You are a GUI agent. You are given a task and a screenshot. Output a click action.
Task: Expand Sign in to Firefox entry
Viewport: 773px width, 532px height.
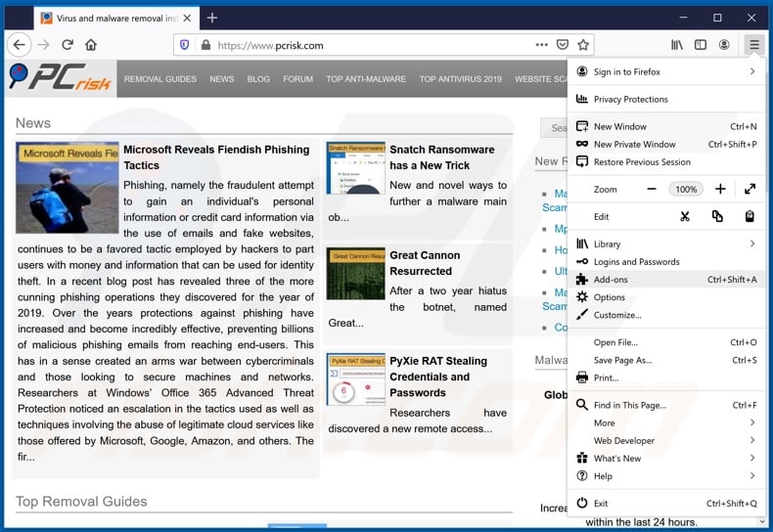666,72
